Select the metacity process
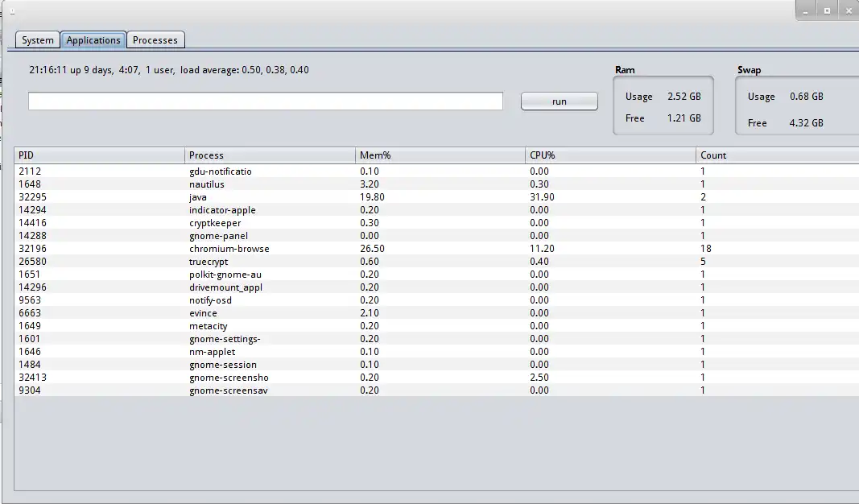Image resolution: width=859 pixels, height=504 pixels. click(x=209, y=326)
